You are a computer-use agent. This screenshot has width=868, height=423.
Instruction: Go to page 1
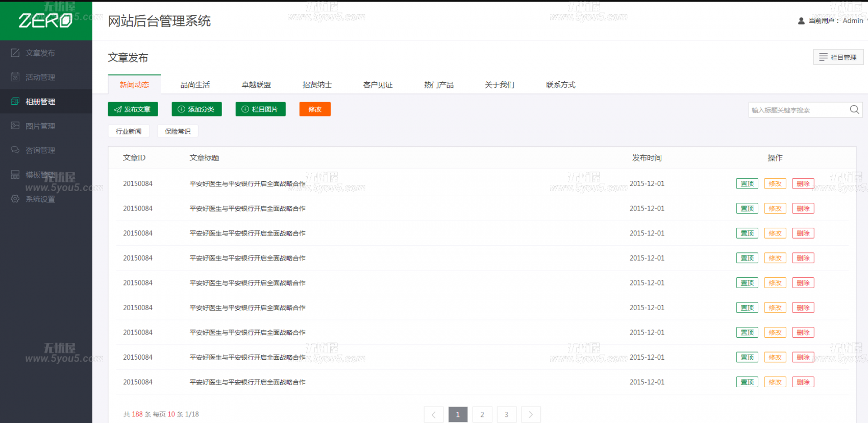coord(458,414)
